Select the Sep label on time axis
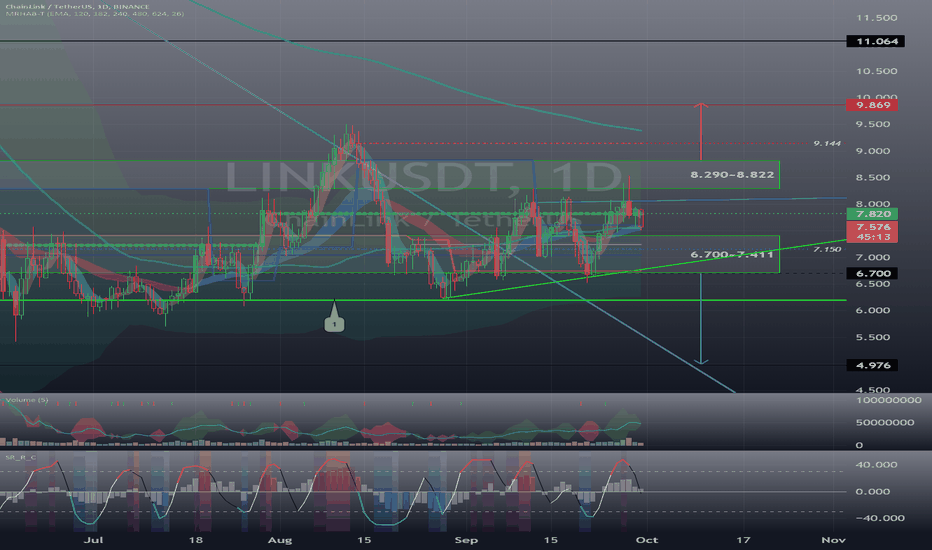Image resolution: width=932 pixels, height=550 pixels. 466,540
